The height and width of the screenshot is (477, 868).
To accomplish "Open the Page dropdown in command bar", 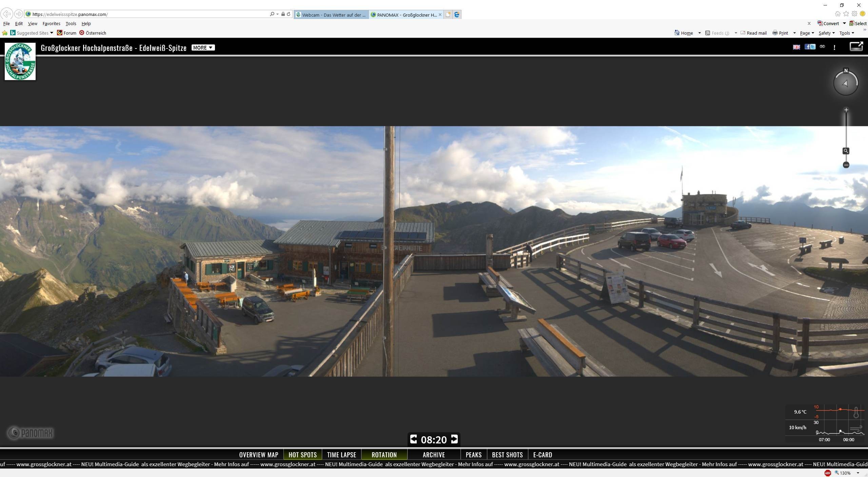I will 807,33.
